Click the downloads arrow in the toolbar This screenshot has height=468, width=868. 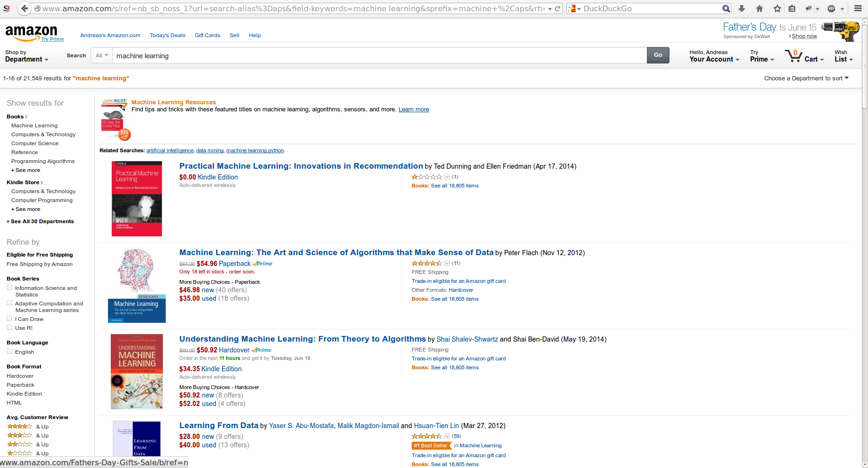pos(741,8)
